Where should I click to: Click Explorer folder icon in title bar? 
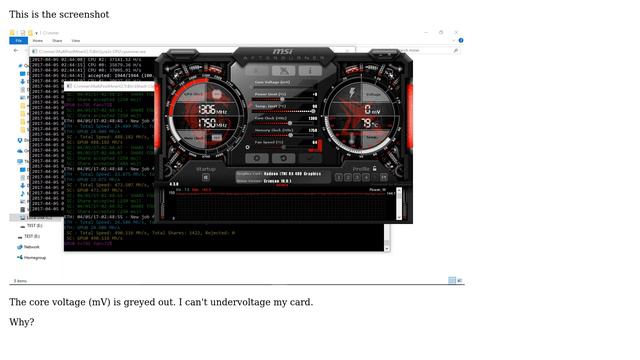coord(12,33)
